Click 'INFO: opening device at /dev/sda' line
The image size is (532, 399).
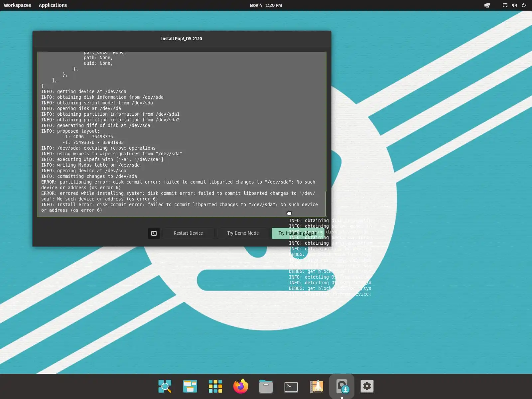click(x=84, y=171)
